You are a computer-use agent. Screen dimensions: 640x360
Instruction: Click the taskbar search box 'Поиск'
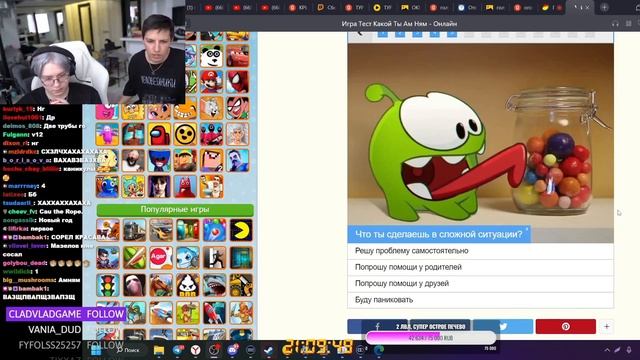(x=128, y=350)
